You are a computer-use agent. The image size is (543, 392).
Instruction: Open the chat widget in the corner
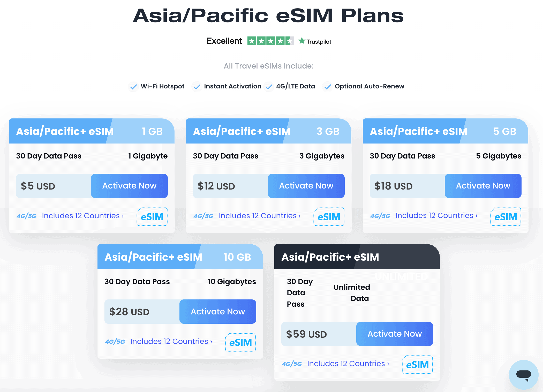click(x=524, y=375)
